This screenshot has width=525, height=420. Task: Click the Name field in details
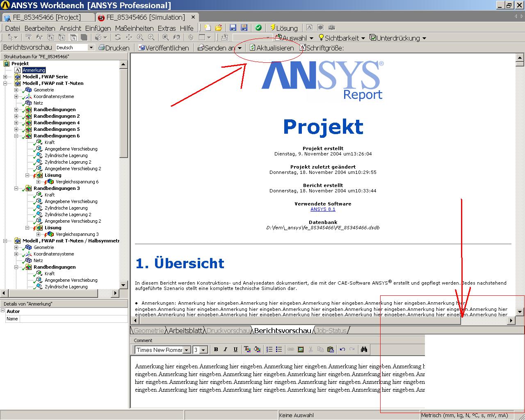[x=74, y=319]
